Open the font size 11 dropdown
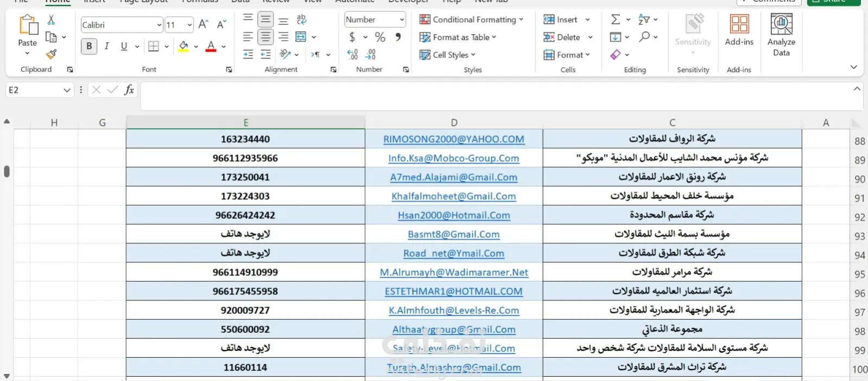The height and width of the screenshot is (381, 868). pyautogui.click(x=189, y=25)
